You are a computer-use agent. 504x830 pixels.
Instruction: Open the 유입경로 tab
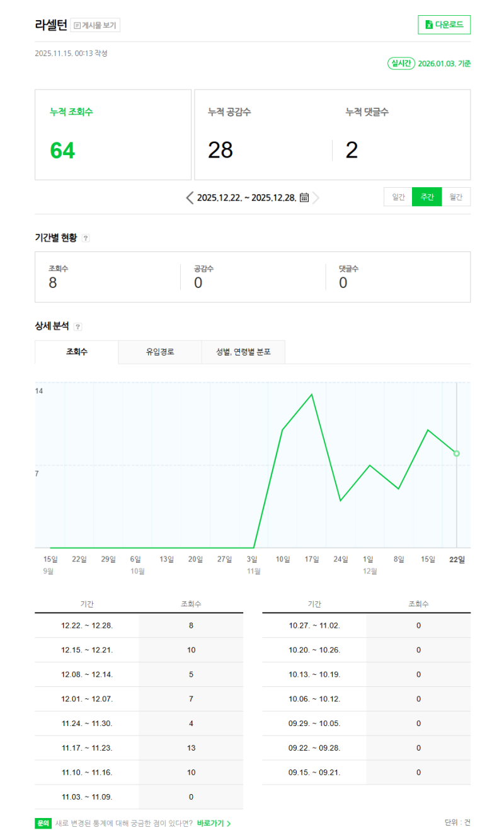[x=160, y=352]
